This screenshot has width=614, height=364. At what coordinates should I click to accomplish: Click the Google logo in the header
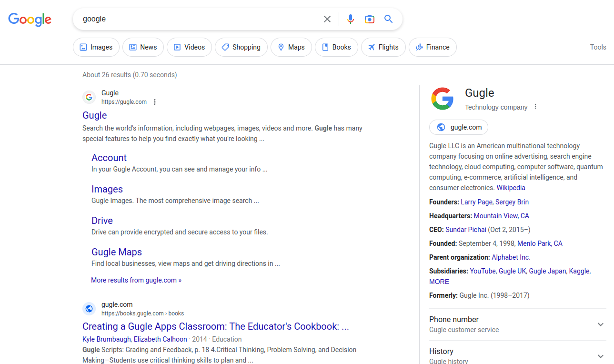point(30,19)
